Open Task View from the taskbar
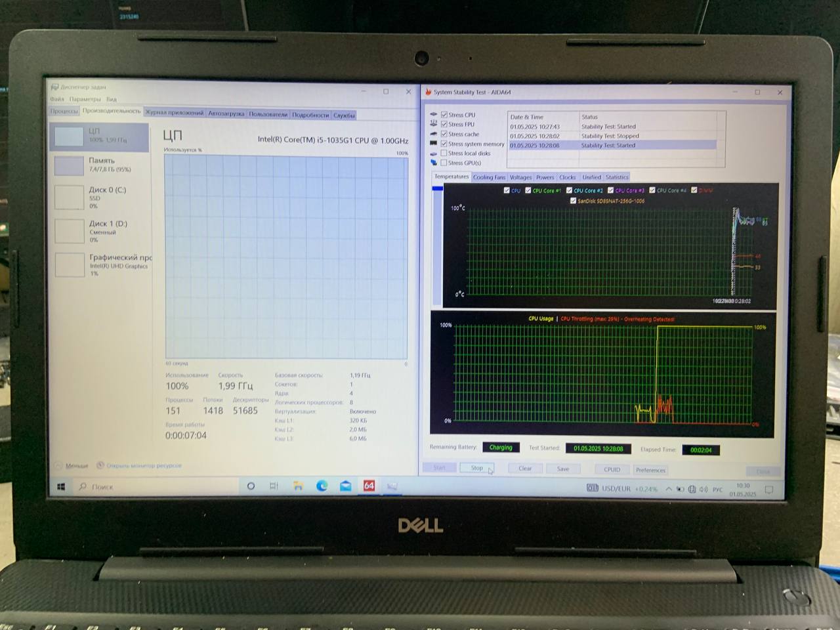 click(274, 486)
